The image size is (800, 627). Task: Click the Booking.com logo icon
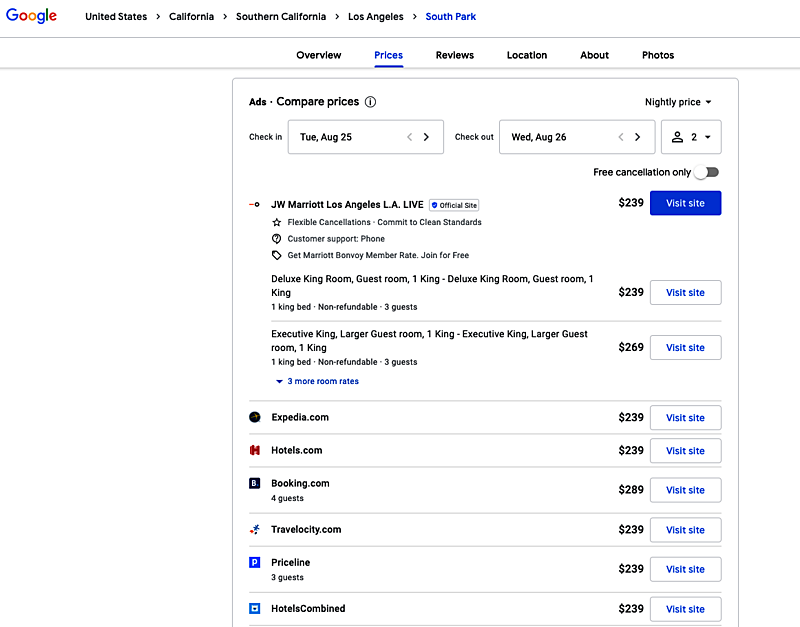255,483
